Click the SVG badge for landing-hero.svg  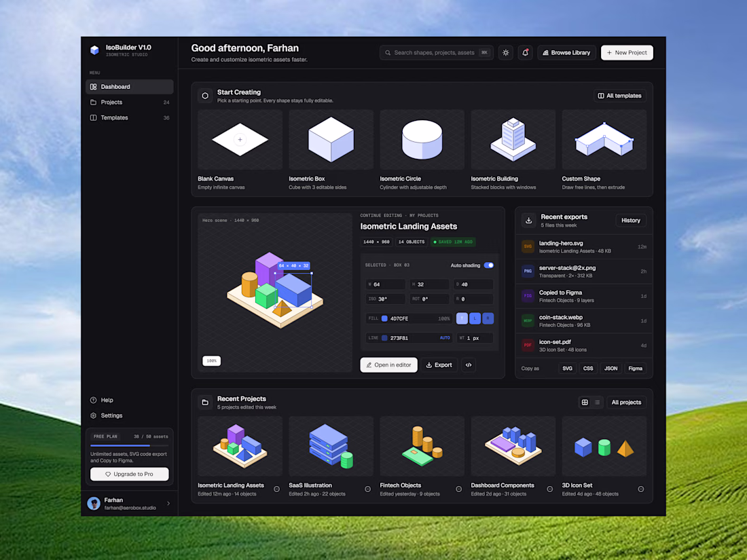click(528, 246)
